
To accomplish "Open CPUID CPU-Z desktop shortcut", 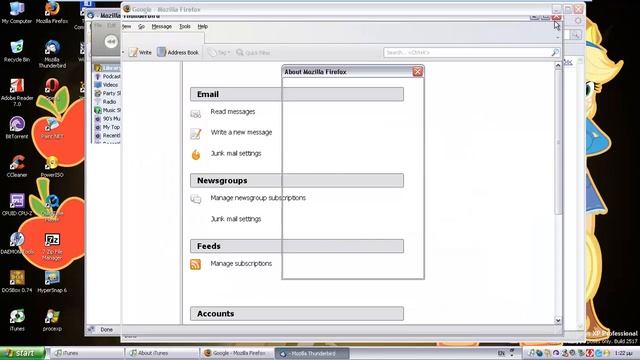I will (17, 204).
